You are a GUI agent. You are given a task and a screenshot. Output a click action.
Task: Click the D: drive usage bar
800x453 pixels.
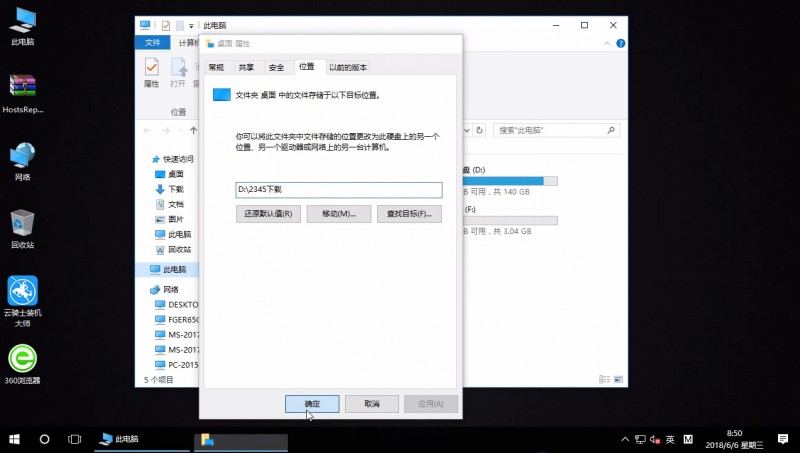[x=510, y=181]
